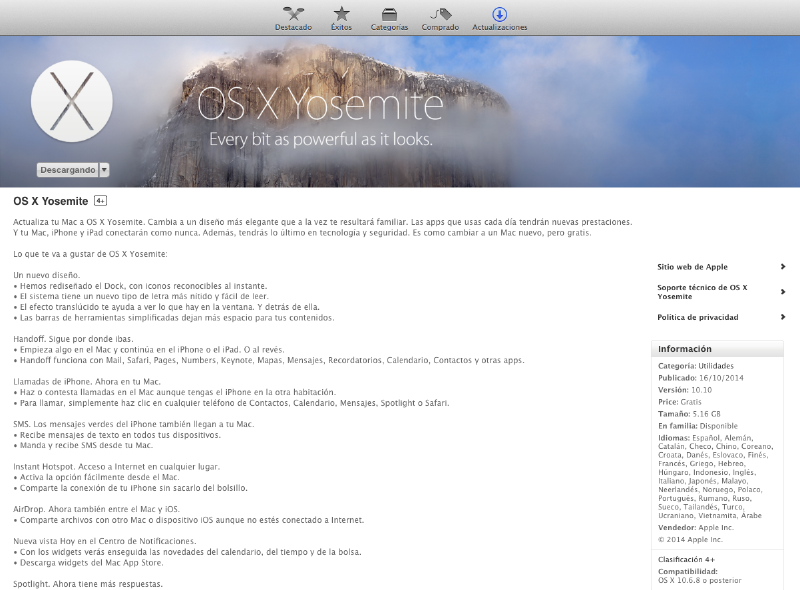Open Soporte técnico de OS X Yosemite link

tap(702, 291)
